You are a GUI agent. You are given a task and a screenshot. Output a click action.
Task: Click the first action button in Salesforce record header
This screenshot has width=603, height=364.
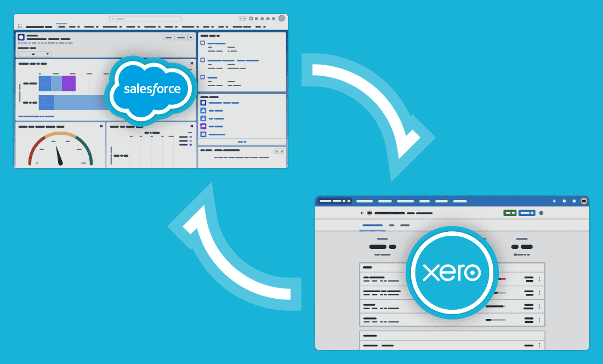click(168, 37)
